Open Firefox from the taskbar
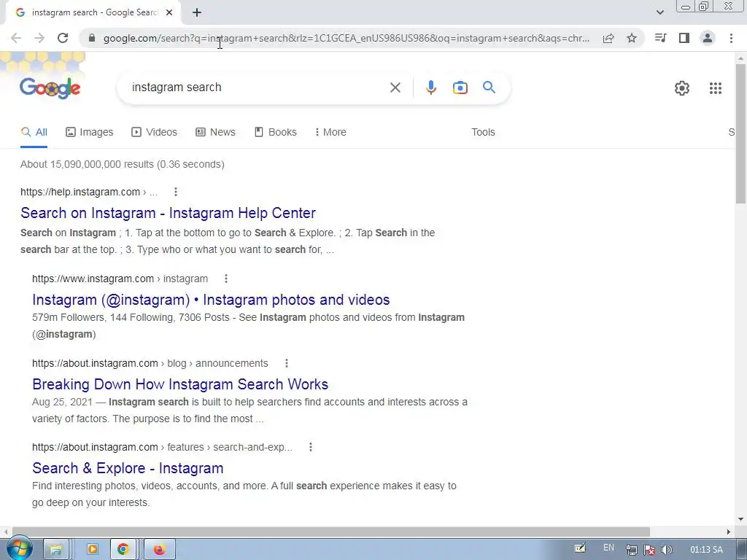The height and width of the screenshot is (560, 747). (159, 550)
